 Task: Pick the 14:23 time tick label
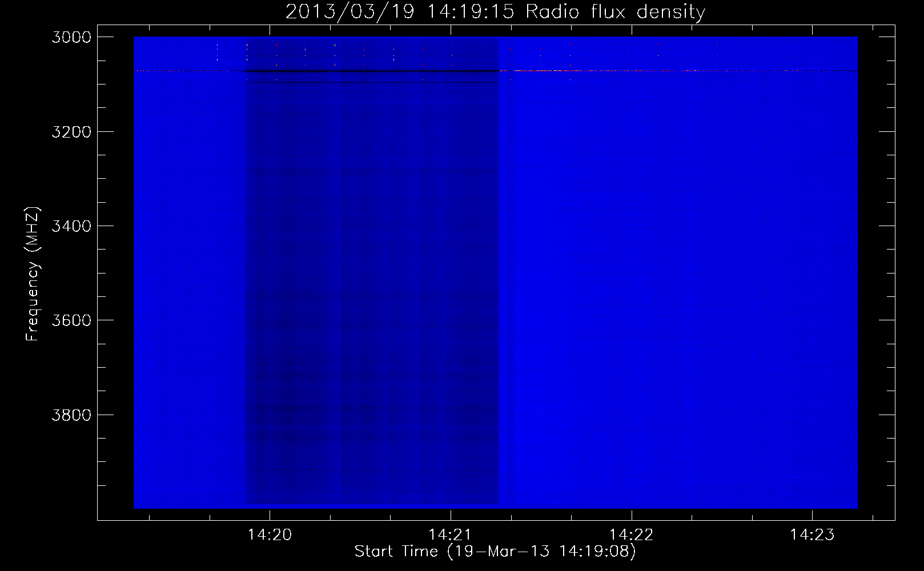[812, 535]
